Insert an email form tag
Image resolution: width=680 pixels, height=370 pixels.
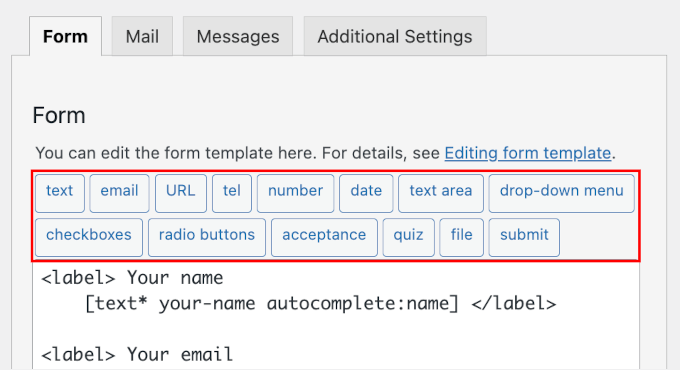pos(119,193)
